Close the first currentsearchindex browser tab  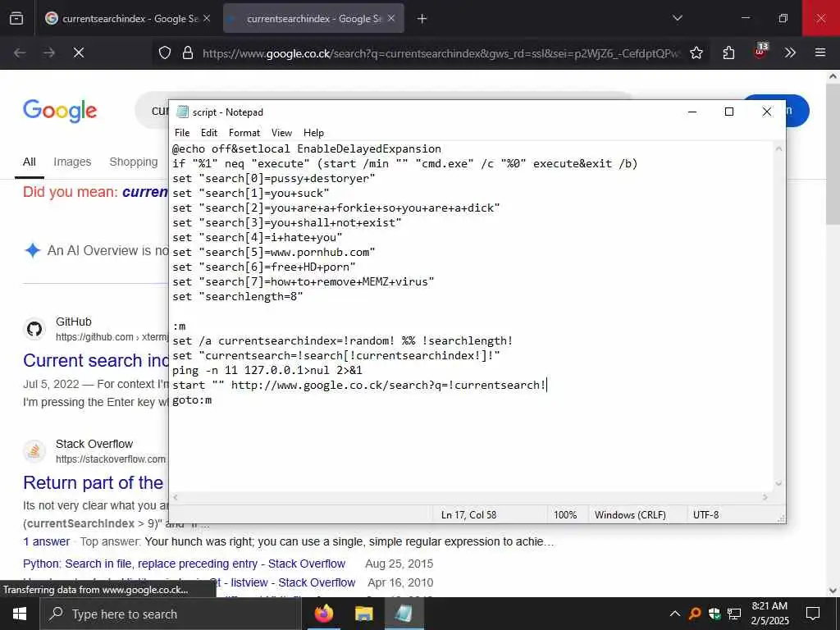click(207, 18)
